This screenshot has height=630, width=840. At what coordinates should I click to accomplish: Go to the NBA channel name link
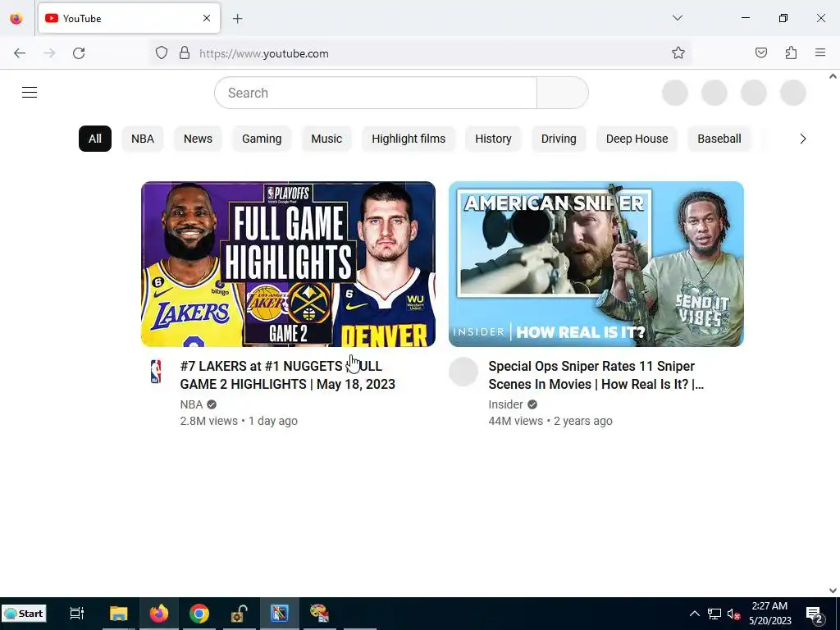[x=191, y=404]
